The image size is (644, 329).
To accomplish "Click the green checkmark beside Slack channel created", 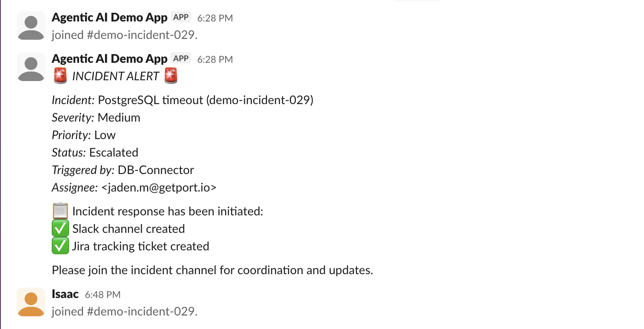I will [60, 229].
